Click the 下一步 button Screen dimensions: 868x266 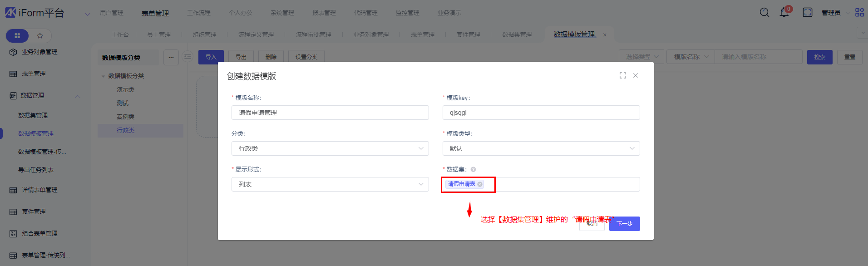[x=625, y=224]
